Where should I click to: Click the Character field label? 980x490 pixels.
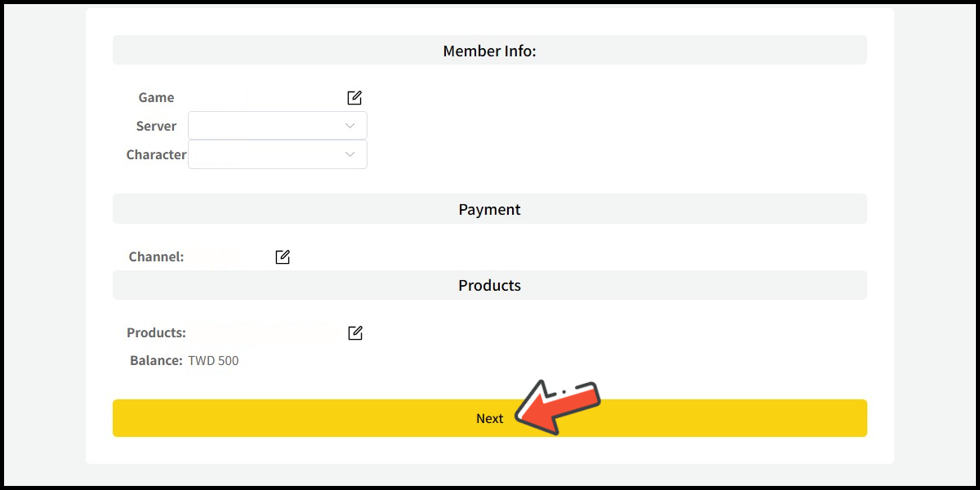156,154
